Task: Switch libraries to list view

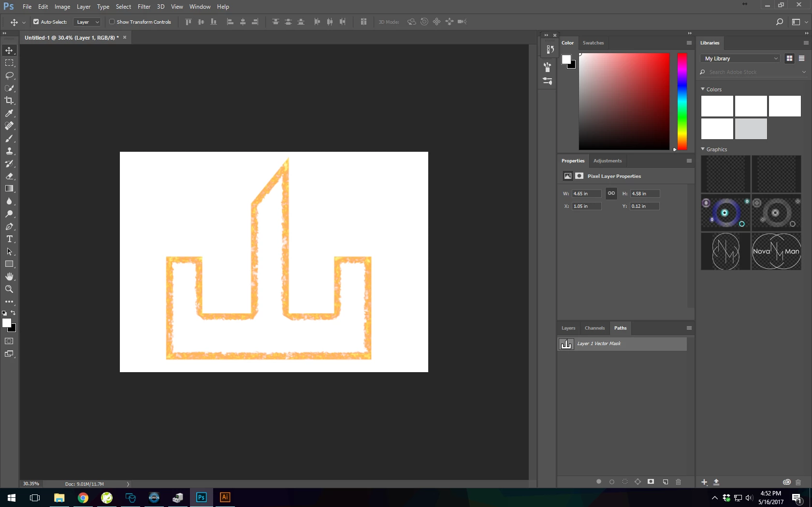Action: [801, 58]
